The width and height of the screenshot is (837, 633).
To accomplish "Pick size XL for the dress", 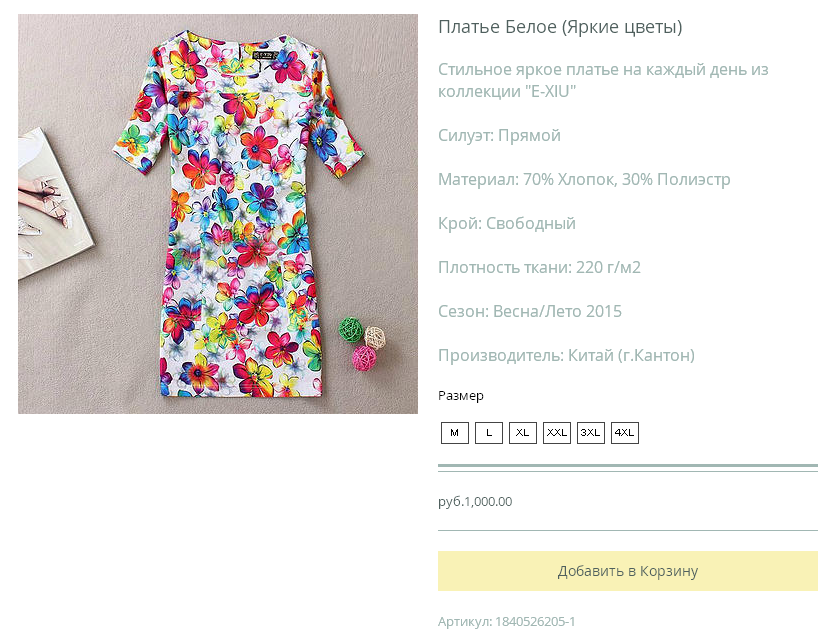I will click(523, 432).
